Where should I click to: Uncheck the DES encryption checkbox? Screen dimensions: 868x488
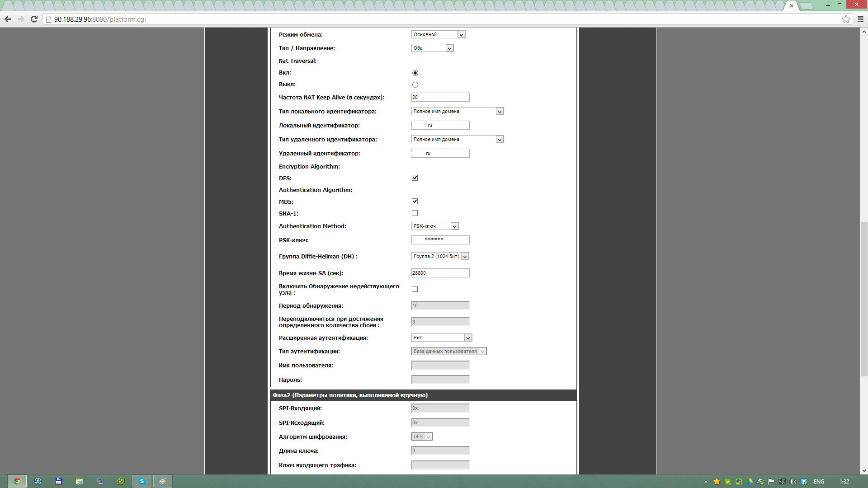[x=415, y=178]
